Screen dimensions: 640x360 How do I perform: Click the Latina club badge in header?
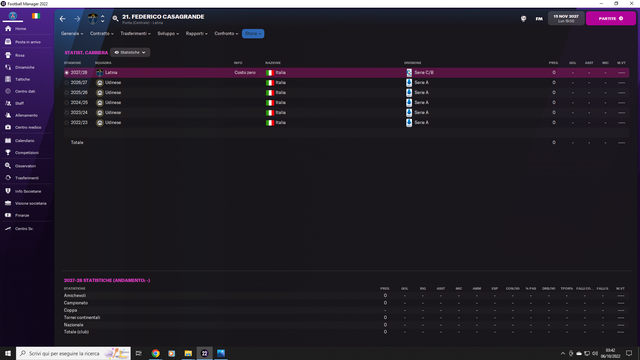[93, 18]
